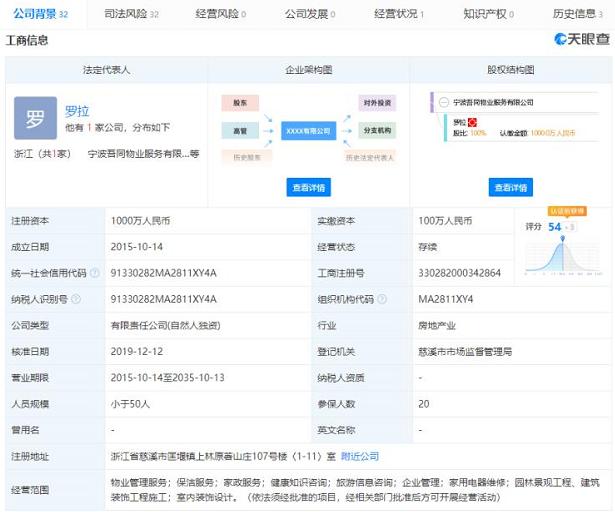Open the 历史信息 tab
Image resolution: width=615 pixels, height=512 pixels.
(577, 14)
